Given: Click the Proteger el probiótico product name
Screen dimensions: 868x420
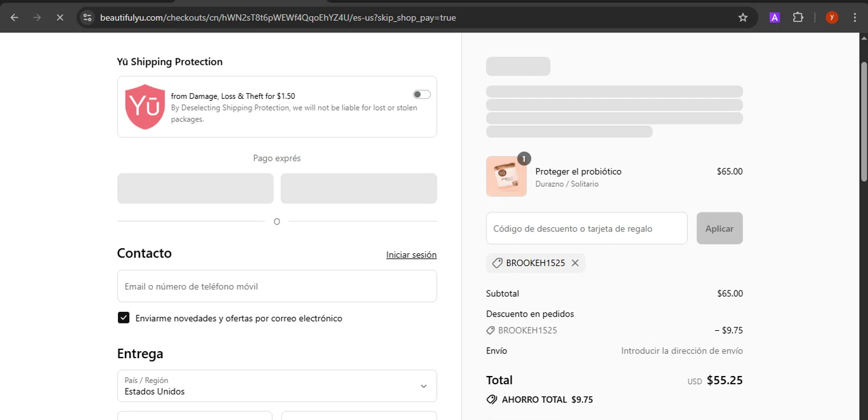Looking at the screenshot, I should (x=578, y=171).
